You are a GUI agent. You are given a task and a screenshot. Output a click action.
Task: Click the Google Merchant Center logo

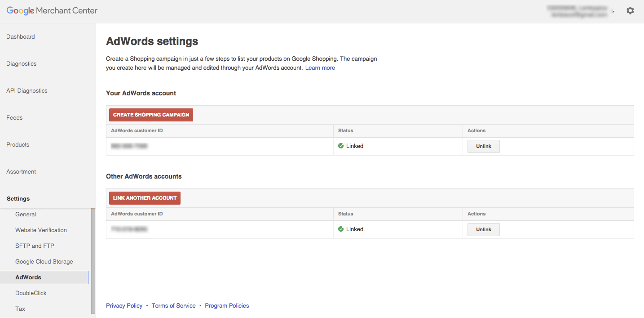(x=52, y=11)
